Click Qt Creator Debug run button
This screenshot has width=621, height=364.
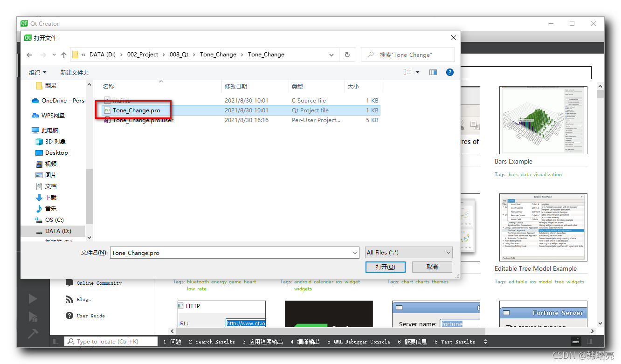(33, 317)
